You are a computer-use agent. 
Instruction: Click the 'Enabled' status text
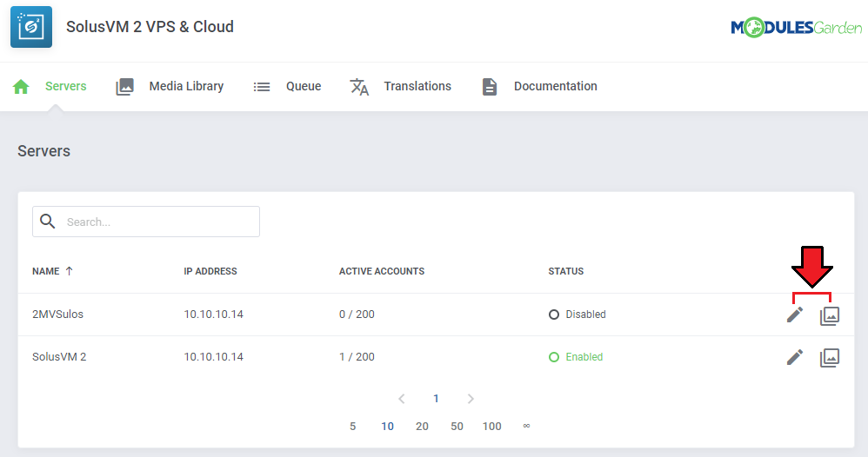[584, 357]
